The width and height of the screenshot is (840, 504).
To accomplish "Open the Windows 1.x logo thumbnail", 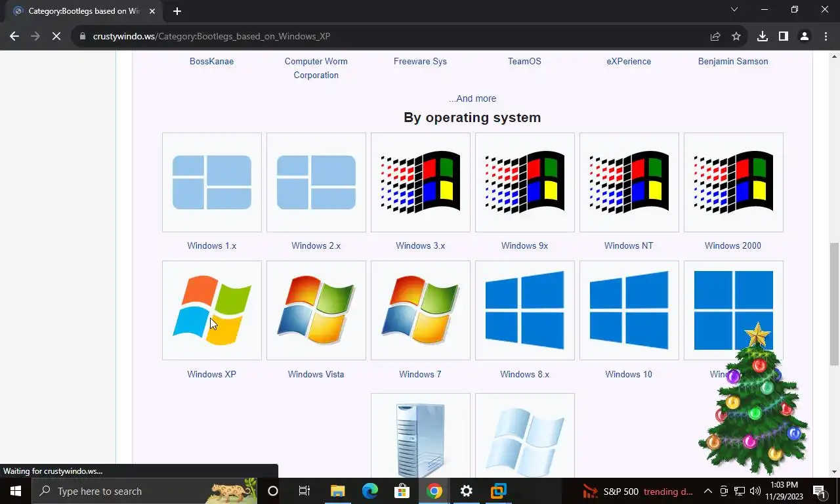I will coord(212,182).
